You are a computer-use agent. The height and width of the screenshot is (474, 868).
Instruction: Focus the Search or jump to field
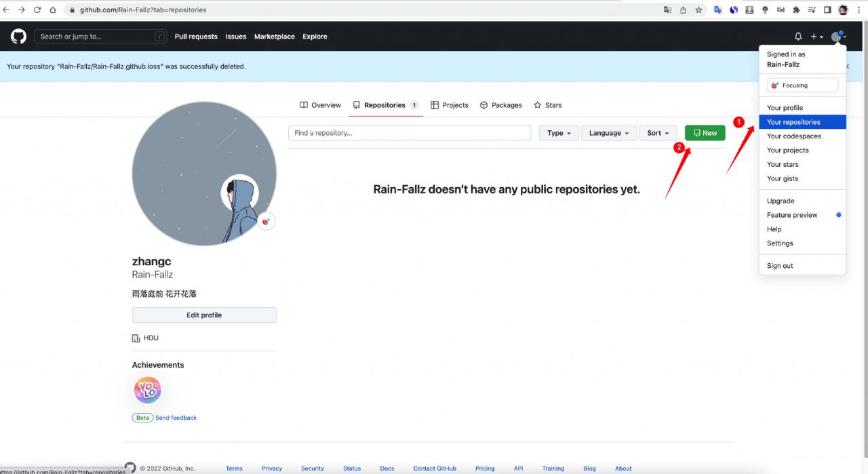pyautogui.click(x=100, y=37)
